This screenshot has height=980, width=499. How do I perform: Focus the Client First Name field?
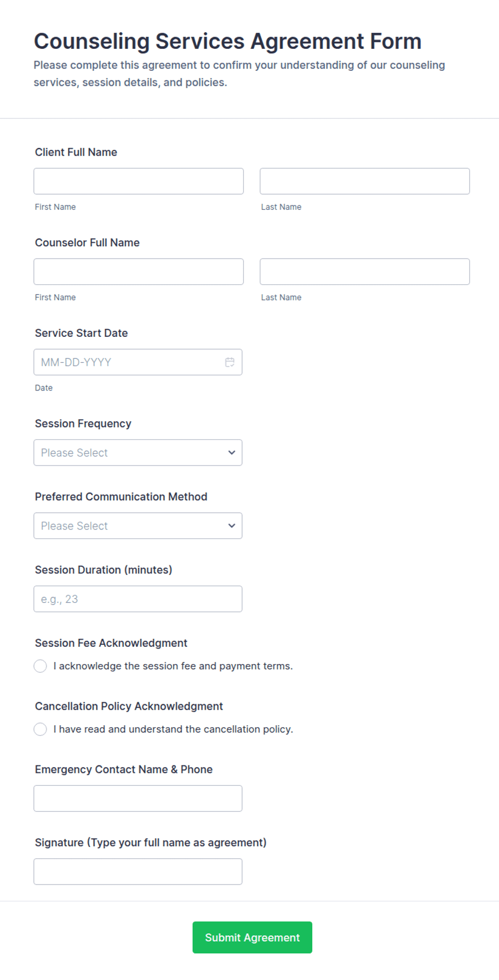pyautogui.click(x=138, y=181)
